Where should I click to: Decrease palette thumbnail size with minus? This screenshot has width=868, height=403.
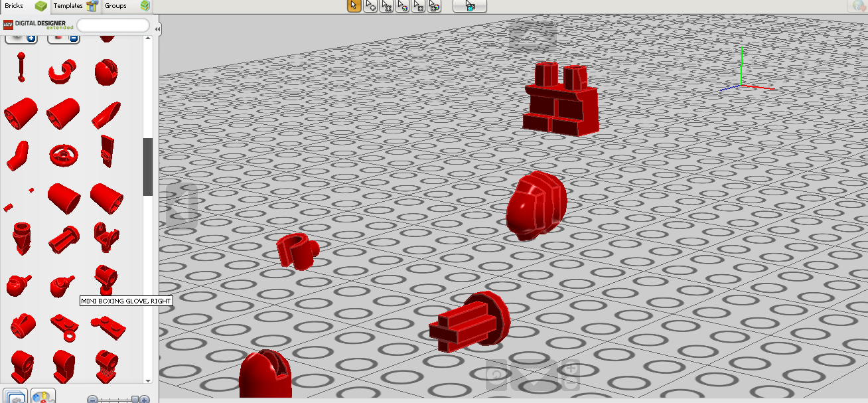93,399
